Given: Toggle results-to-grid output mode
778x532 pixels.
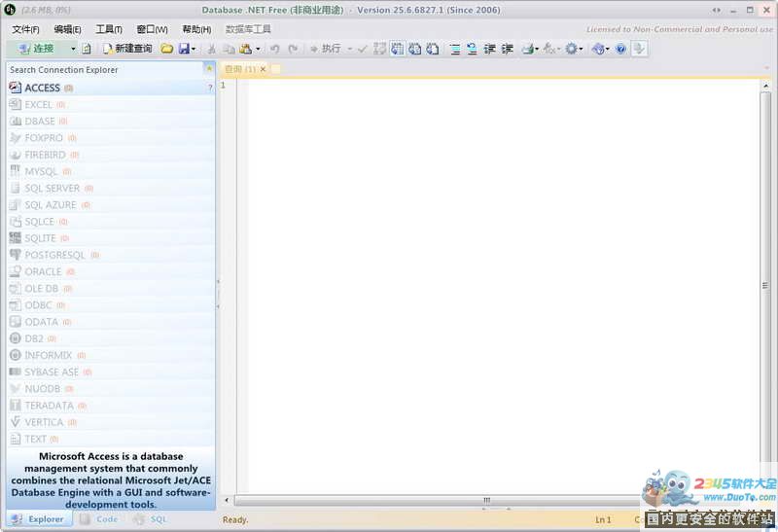Looking at the screenshot, I should 397,49.
